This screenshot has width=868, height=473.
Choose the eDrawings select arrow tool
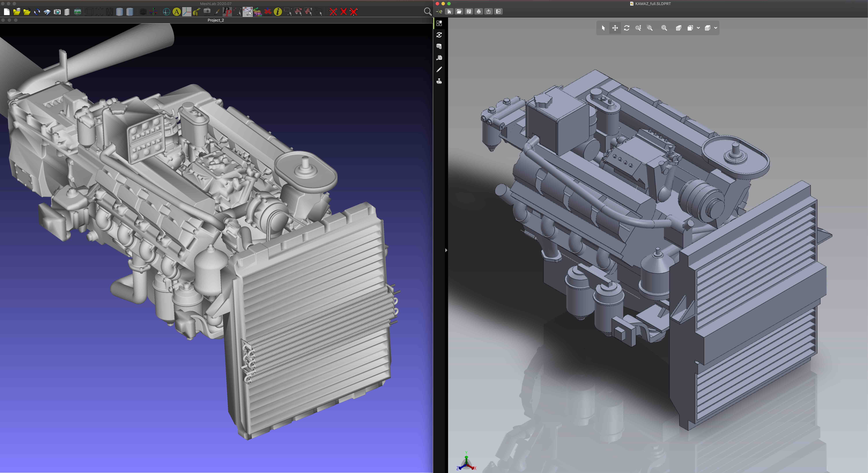[603, 28]
